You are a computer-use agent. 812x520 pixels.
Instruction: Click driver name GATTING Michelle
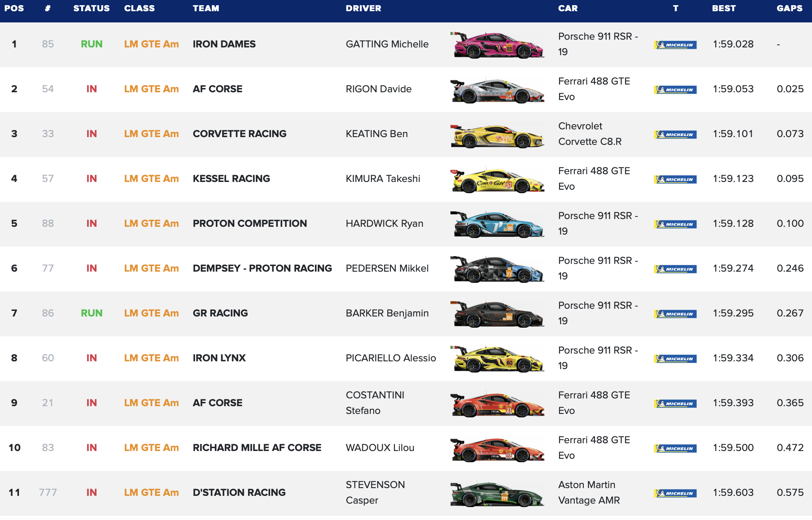[x=387, y=44]
